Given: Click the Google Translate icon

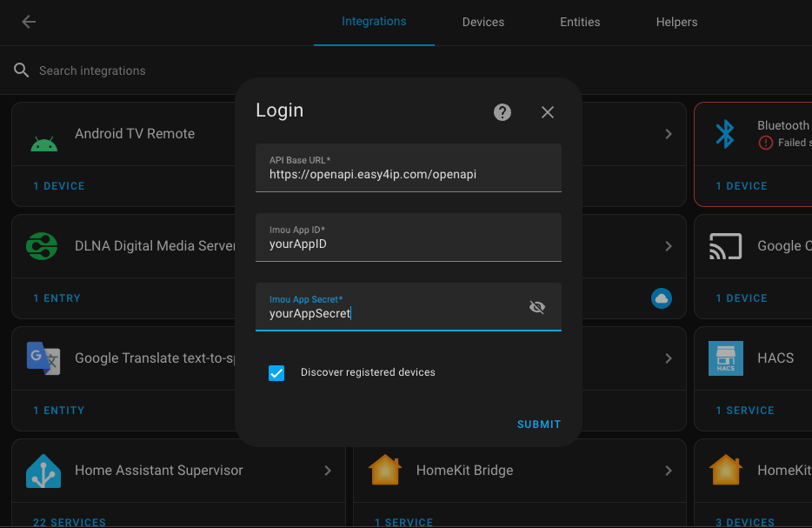Looking at the screenshot, I should [43, 358].
